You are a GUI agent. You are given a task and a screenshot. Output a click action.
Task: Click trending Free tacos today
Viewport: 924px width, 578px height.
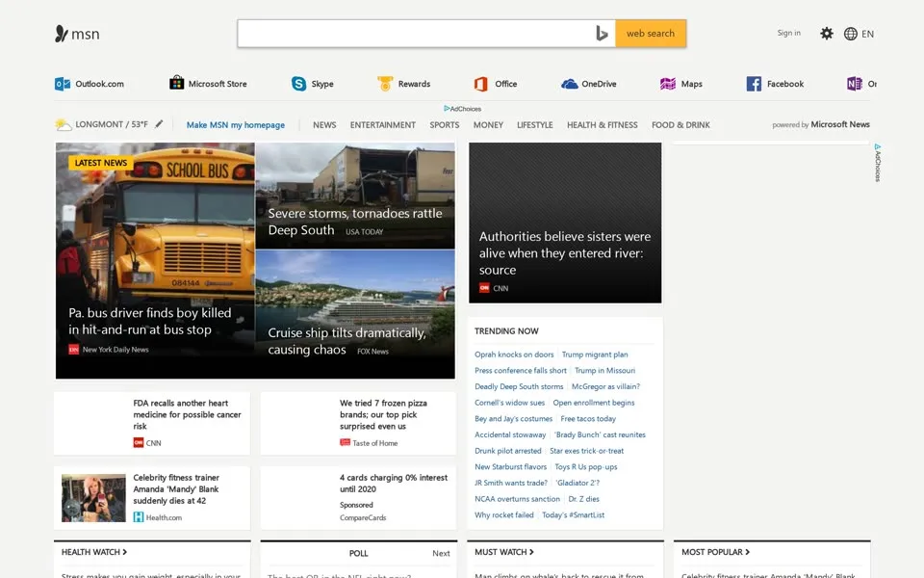pos(588,419)
